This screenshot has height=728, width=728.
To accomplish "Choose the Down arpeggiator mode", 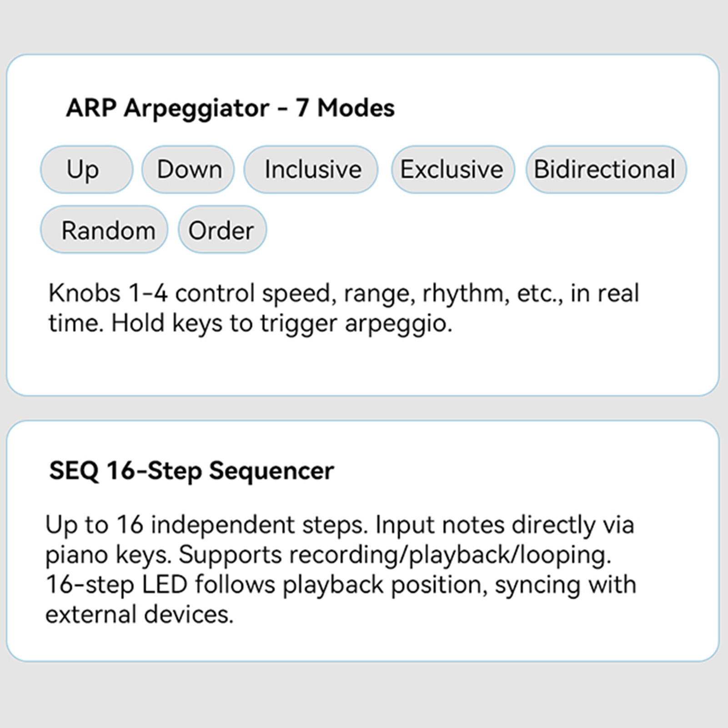I will tap(188, 170).
